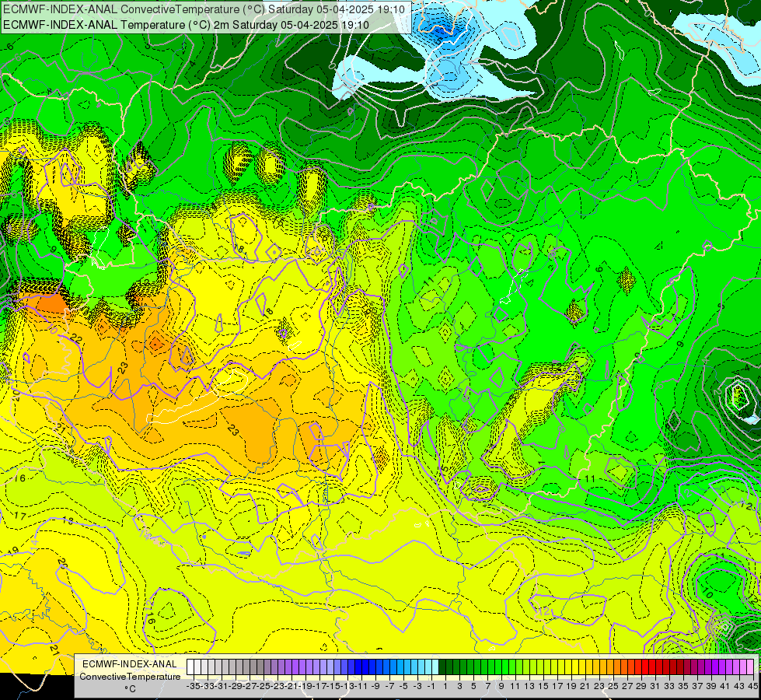Click the 33 value on the legend scale

(669, 686)
